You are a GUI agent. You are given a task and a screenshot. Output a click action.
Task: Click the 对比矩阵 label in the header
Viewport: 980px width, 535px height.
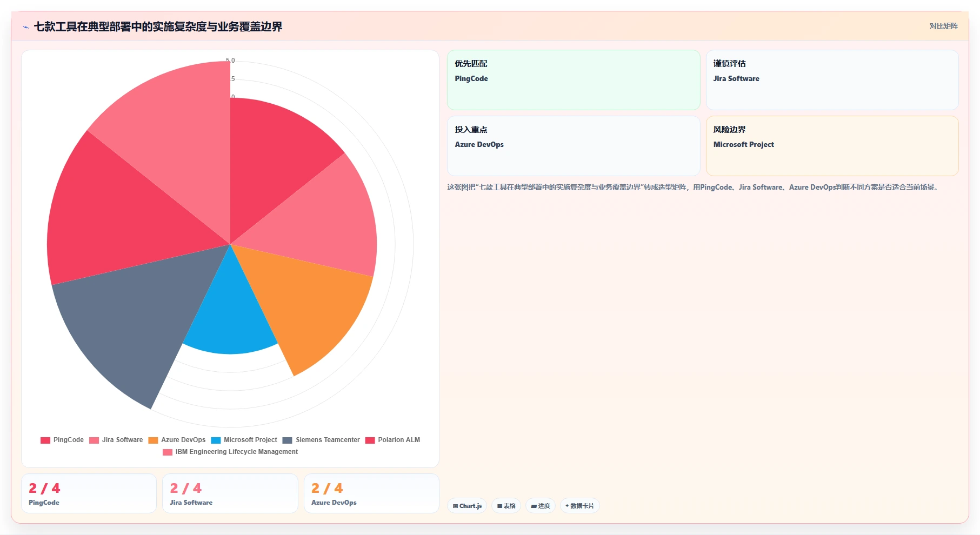point(943,26)
